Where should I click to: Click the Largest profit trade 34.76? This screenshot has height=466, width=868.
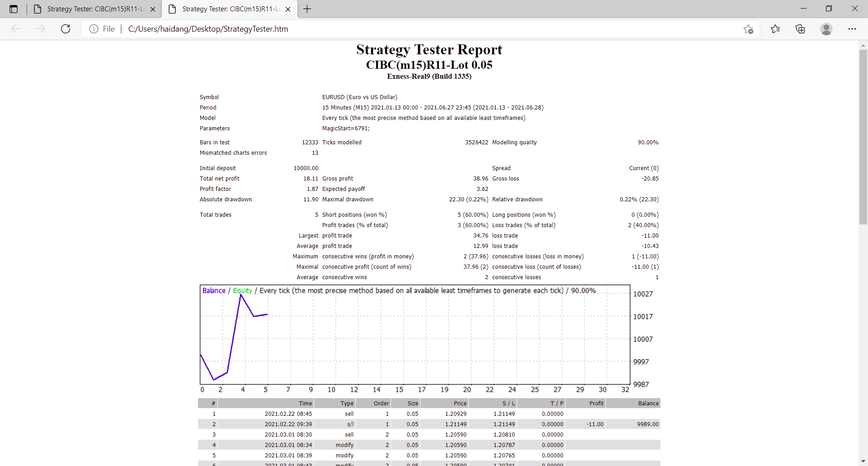point(481,236)
